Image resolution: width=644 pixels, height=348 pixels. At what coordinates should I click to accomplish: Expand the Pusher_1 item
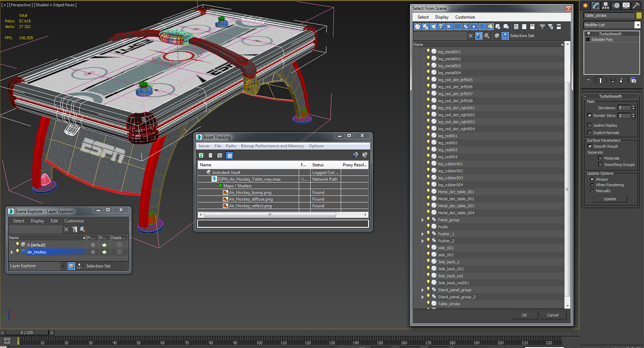[423, 234]
